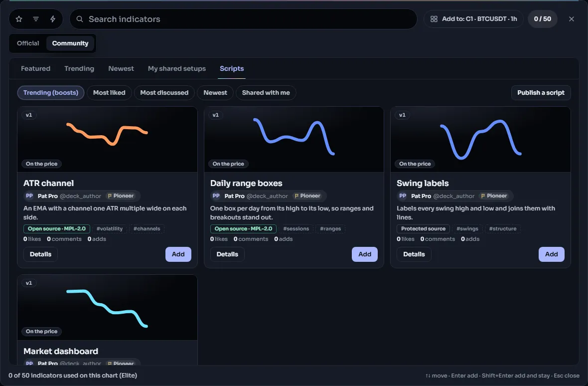Open the Trending tab
This screenshot has height=386, width=588.
[79, 69]
